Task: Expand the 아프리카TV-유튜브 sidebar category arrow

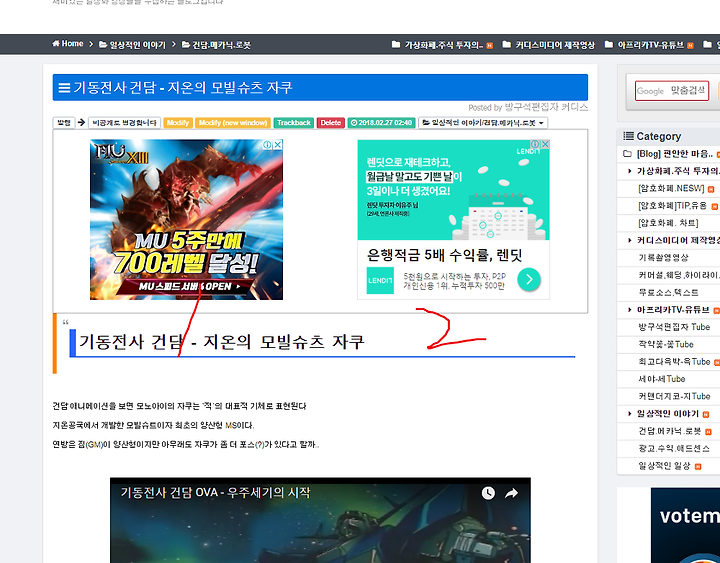Action: 630,310
